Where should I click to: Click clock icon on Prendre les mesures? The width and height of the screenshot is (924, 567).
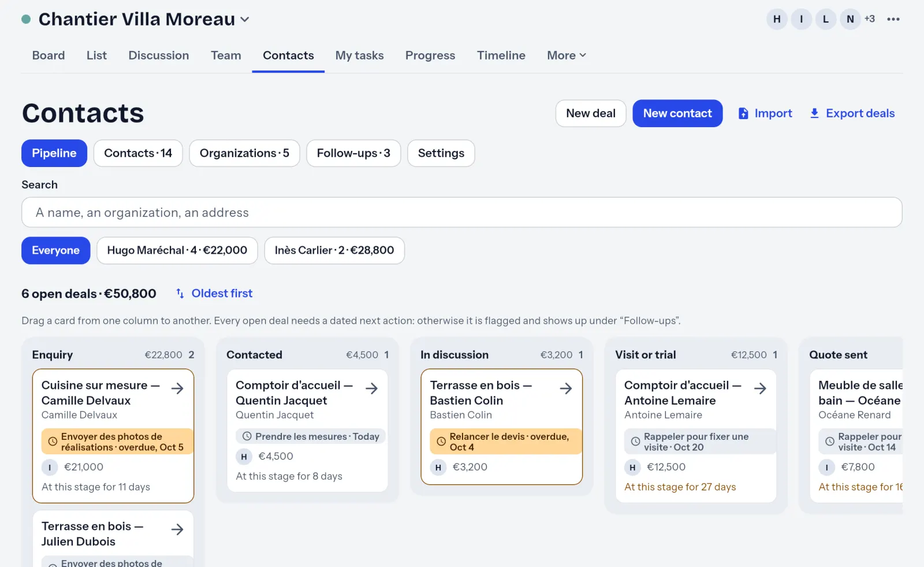(x=247, y=436)
